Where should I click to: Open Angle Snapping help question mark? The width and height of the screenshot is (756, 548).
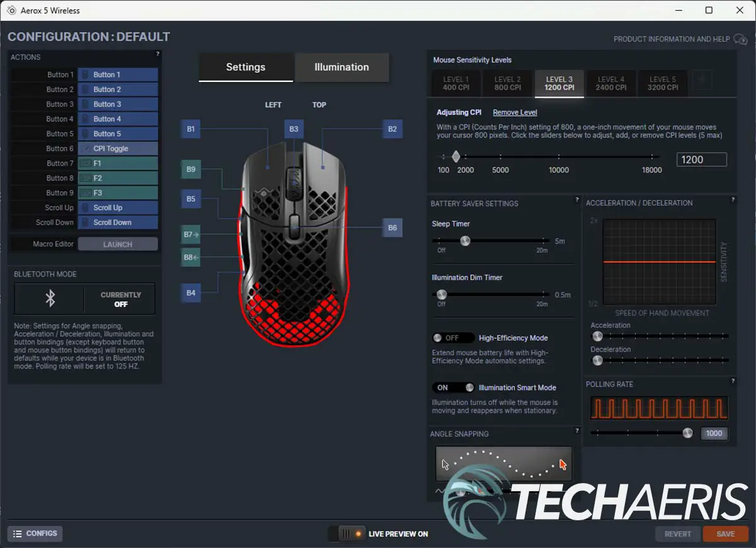tap(577, 431)
